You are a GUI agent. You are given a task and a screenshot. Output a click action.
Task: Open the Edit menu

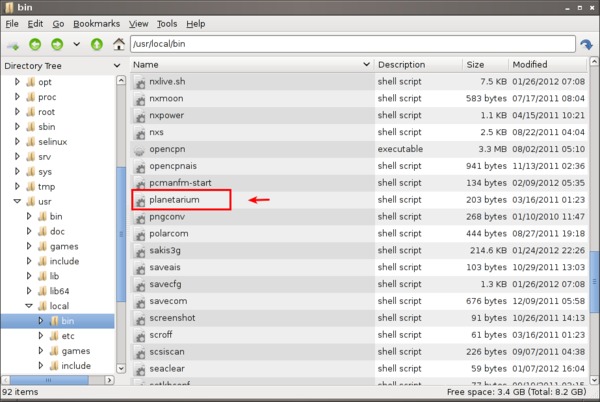pyautogui.click(x=35, y=24)
